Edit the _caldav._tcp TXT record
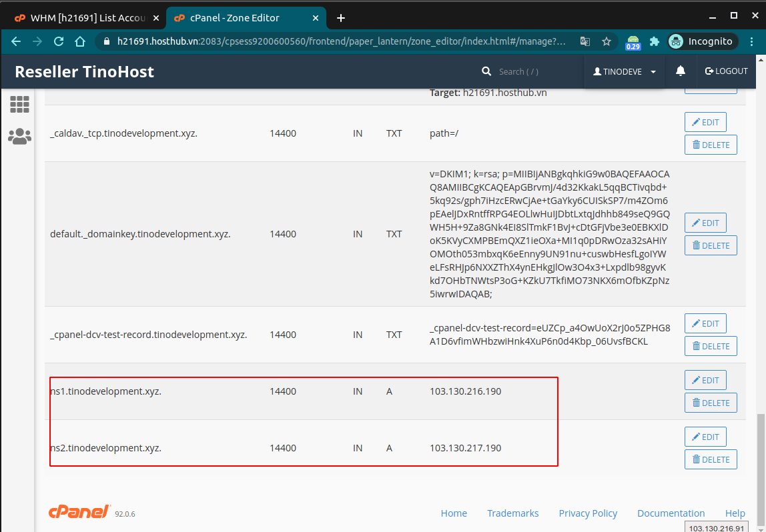This screenshot has height=532, width=766. [705, 122]
